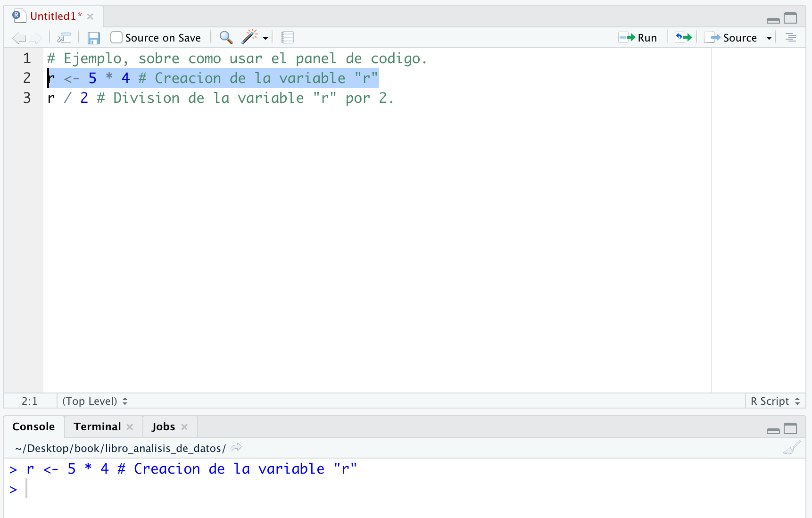Viewport: 812px width, 518px height.
Task: Open the Find/Replace search tool
Action: 226,37
